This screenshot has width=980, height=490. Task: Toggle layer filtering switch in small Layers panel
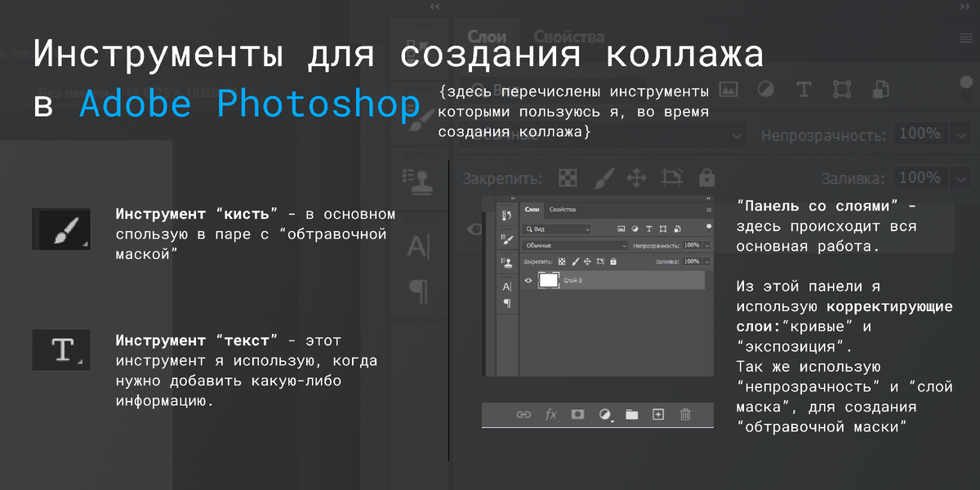pyautogui.click(x=709, y=229)
